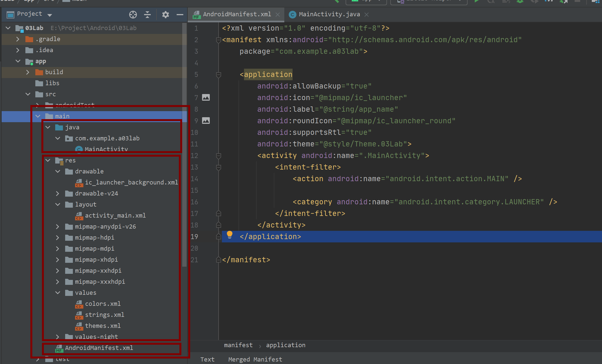602x364 pixels.
Task: Hide the Project tool window
Action: click(x=180, y=15)
